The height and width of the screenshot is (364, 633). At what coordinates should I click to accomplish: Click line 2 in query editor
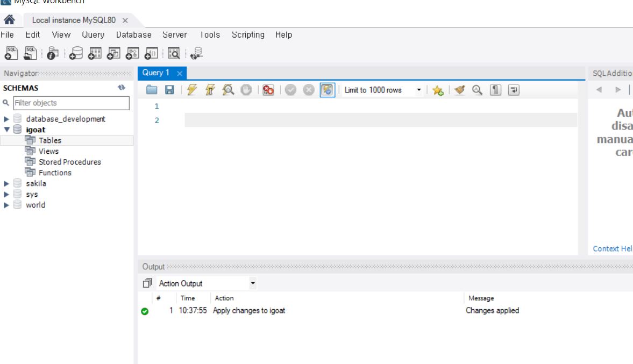tap(381, 120)
